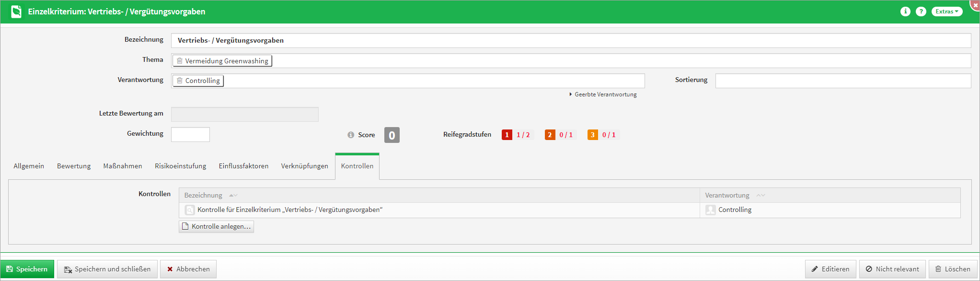
Task: Click the Score info icon
Action: [351, 135]
